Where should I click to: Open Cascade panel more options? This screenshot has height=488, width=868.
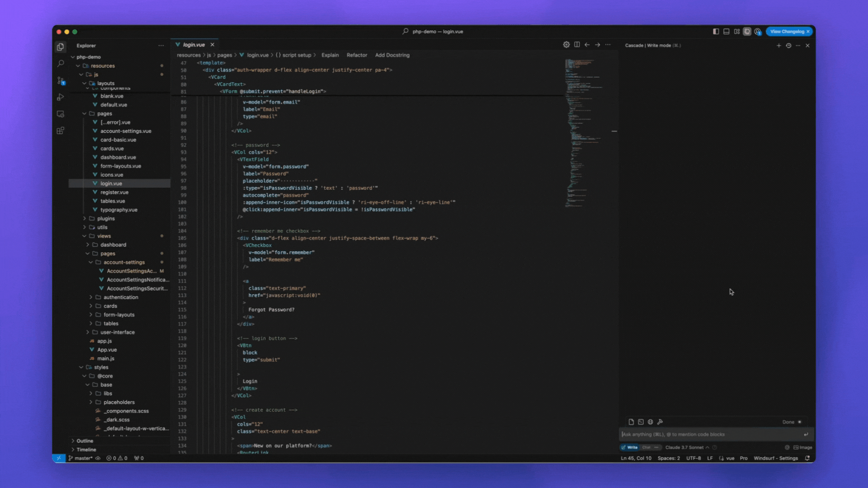[798, 46]
